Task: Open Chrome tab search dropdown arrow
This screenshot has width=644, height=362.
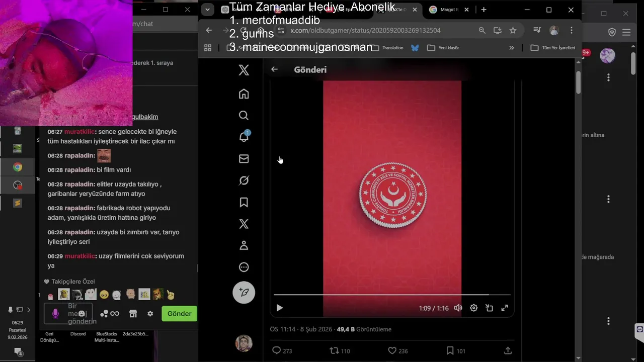Action: [x=207, y=10]
